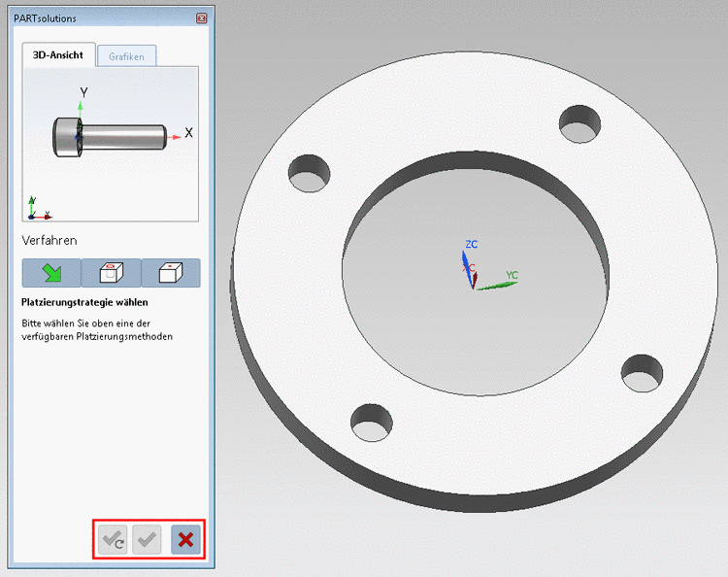Select the top-right hole of the flange
This screenshot has width=728, height=577.
coord(579,124)
